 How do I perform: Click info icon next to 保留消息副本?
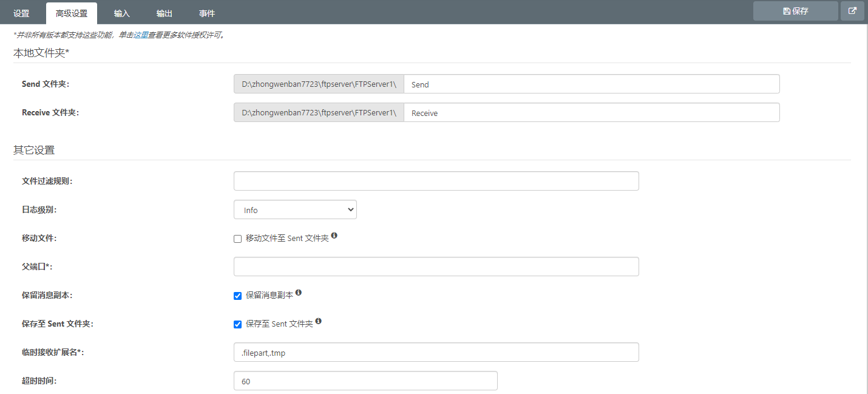[x=299, y=293]
